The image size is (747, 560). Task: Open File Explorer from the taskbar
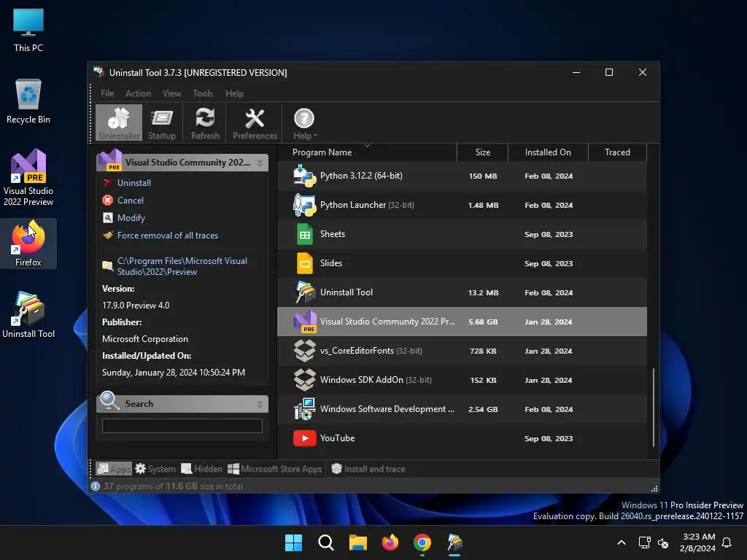click(x=357, y=542)
